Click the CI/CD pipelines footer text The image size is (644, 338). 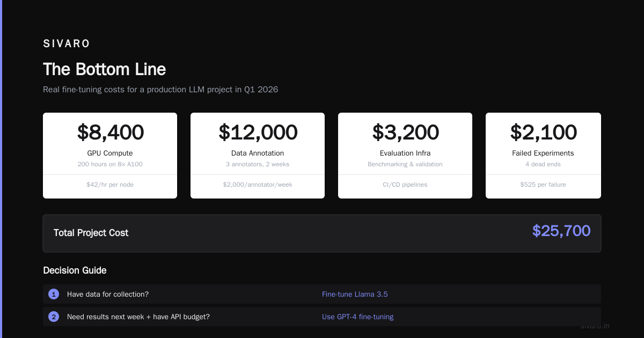[405, 185]
